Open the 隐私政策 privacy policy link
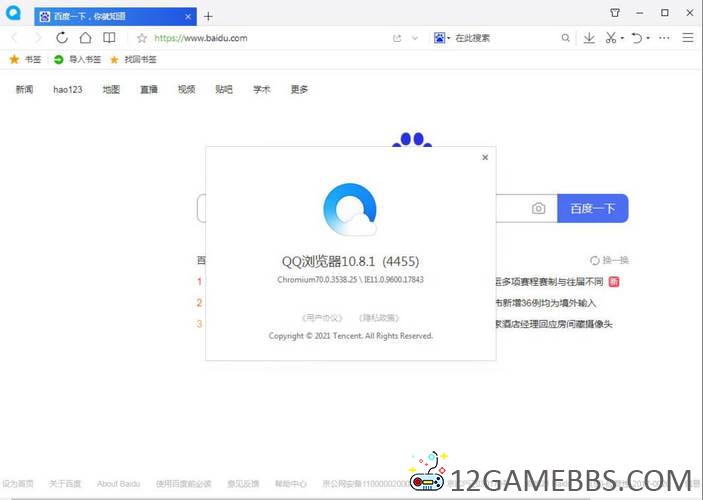 coord(379,318)
